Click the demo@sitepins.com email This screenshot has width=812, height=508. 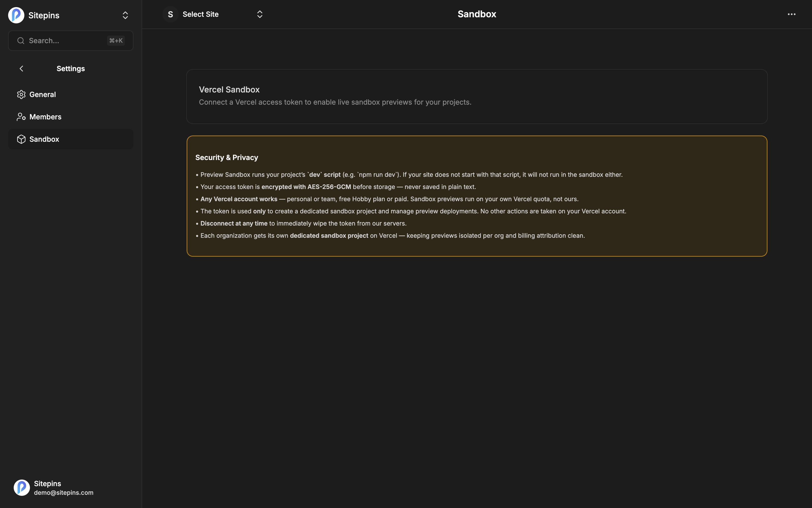pyautogui.click(x=64, y=493)
